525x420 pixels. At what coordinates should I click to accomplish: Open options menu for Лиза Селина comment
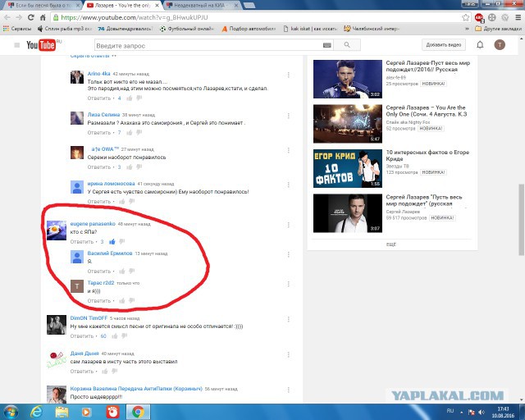[x=288, y=116]
